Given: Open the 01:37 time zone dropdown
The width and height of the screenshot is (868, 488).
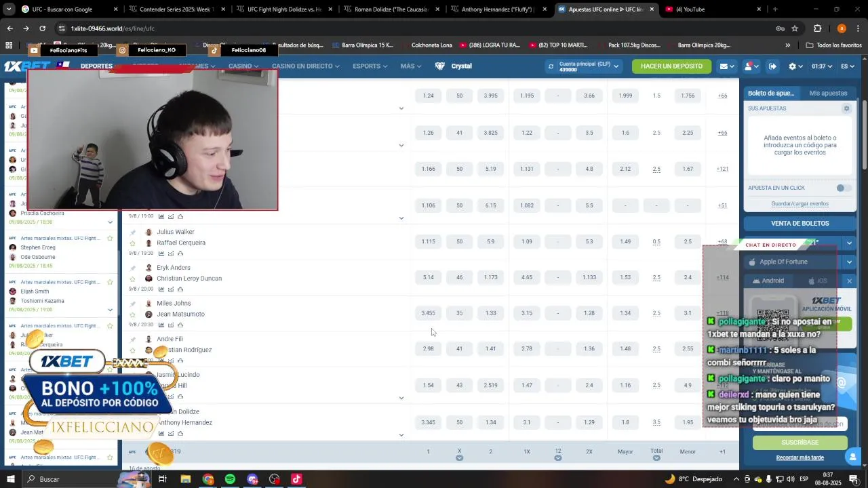Looking at the screenshot, I should [x=822, y=66].
